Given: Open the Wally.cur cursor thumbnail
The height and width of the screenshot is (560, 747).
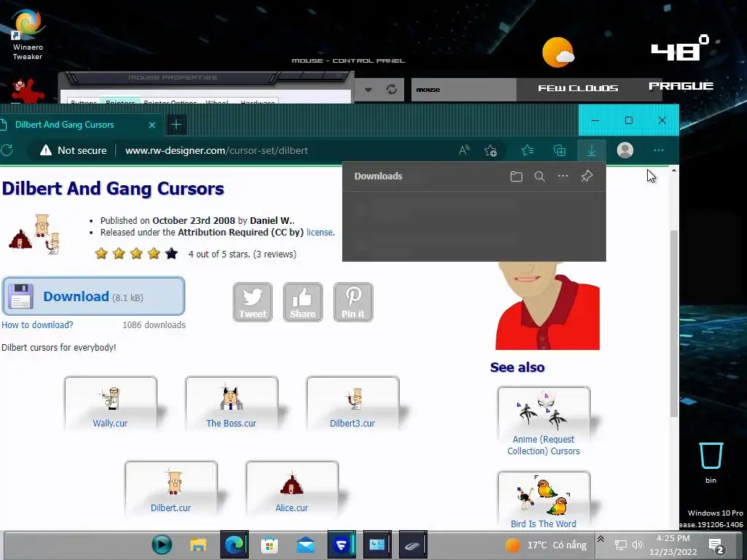Looking at the screenshot, I should [x=111, y=404].
